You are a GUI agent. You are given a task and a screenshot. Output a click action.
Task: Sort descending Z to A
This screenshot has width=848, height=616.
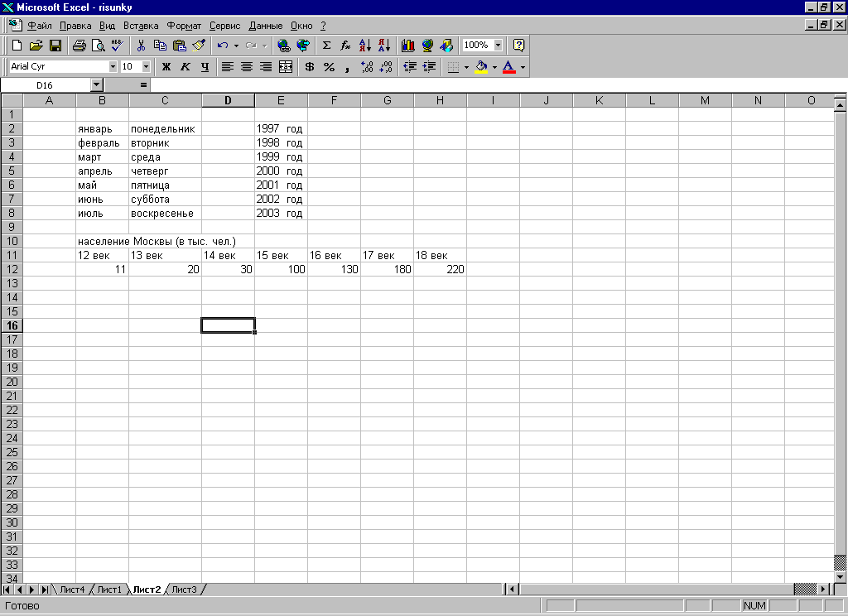pos(384,46)
